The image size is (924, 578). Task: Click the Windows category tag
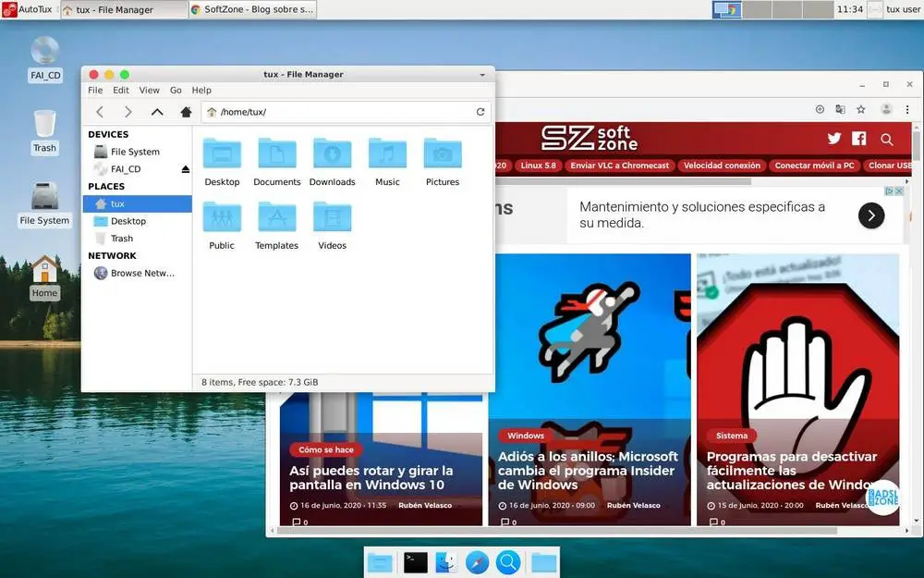pos(526,436)
